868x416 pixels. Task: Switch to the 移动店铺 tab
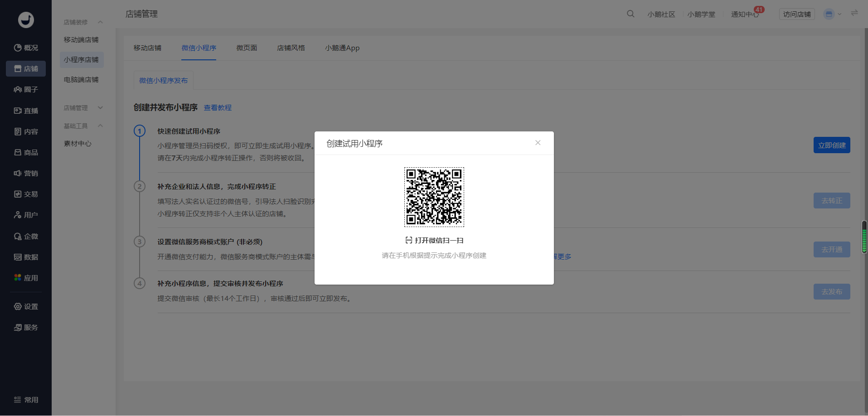(x=147, y=48)
